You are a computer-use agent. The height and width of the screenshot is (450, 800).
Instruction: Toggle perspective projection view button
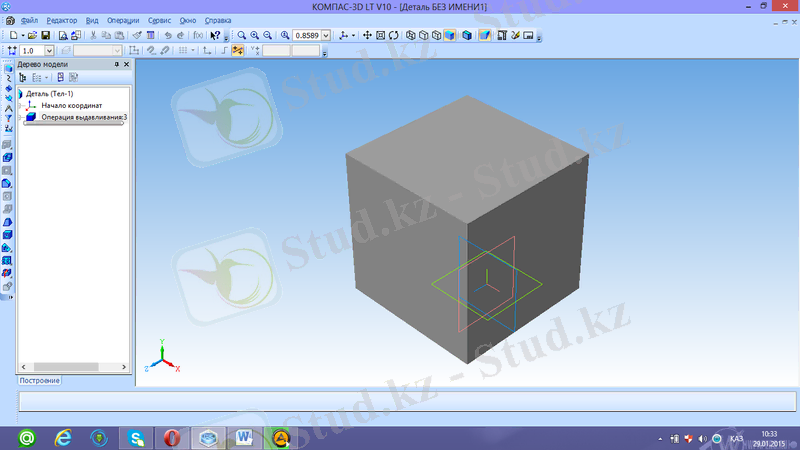[x=484, y=35]
